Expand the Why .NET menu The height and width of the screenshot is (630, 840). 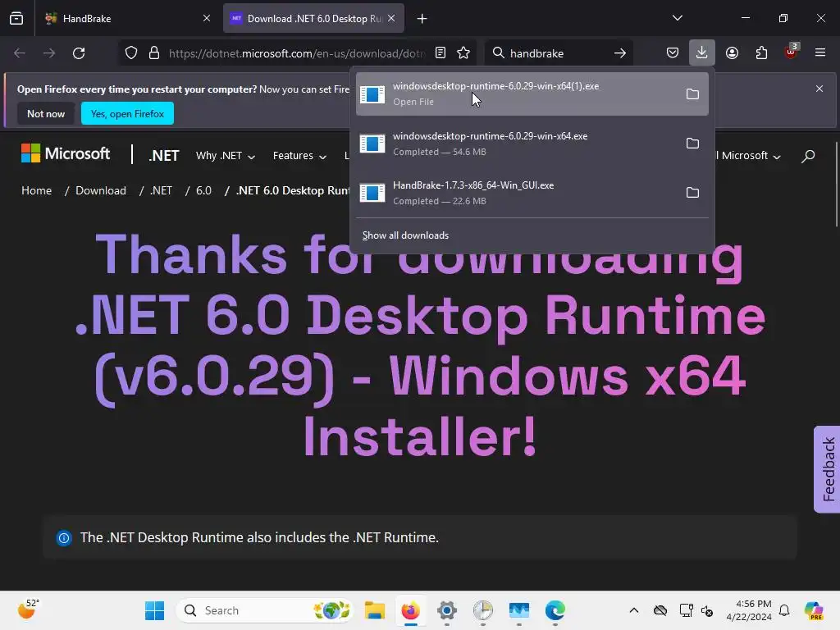tap(226, 156)
